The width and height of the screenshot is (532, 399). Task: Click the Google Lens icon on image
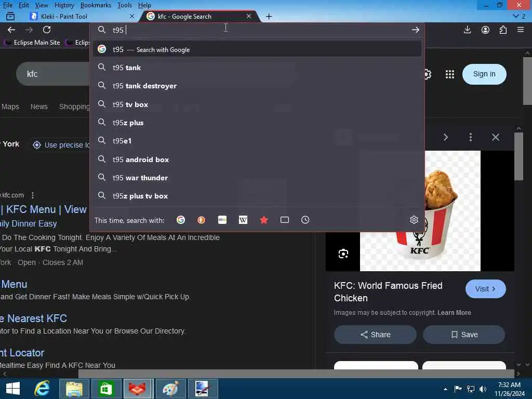(343, 254)
